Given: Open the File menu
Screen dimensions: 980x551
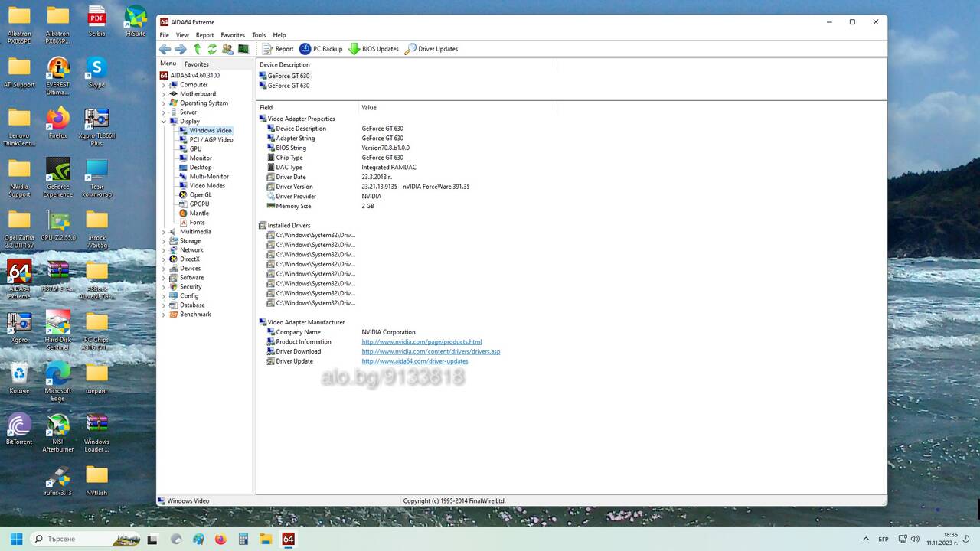Looking at the screenshot, I should tap(164, 35).
